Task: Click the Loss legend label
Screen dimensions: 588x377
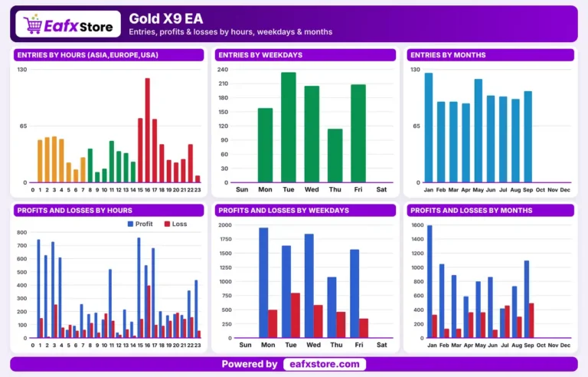Action: coord(179,224)
